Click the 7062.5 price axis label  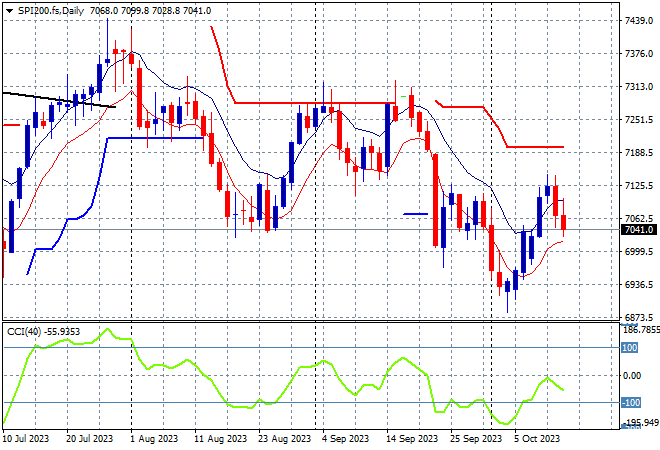pos(639,218)
